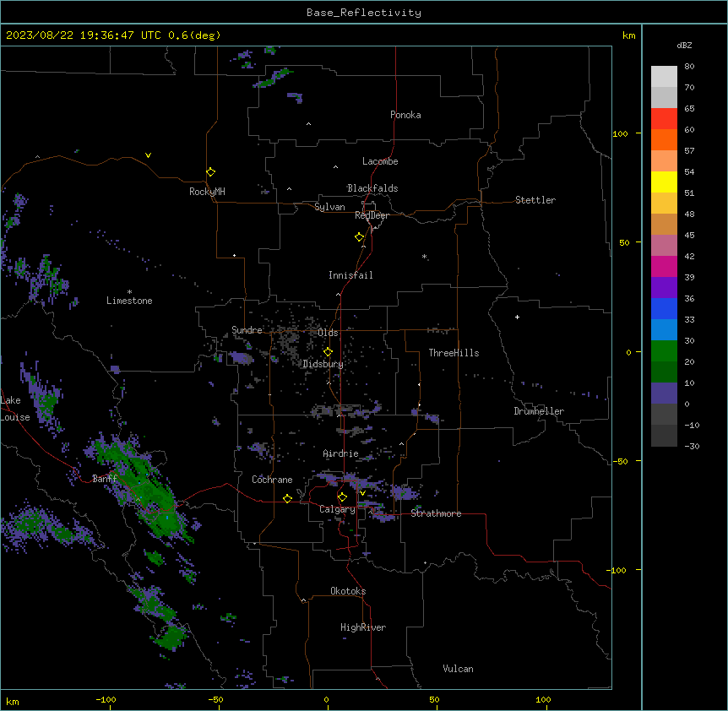Image resolution: width=728 pixels, height=711 pixels.
Task: Select the yellow diamond marker between Olds and Didsbury
Action: click(328, 351)
